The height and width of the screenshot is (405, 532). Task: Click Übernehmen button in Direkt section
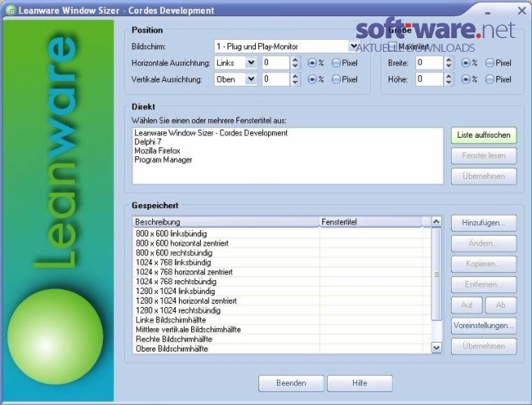[484, 177]
